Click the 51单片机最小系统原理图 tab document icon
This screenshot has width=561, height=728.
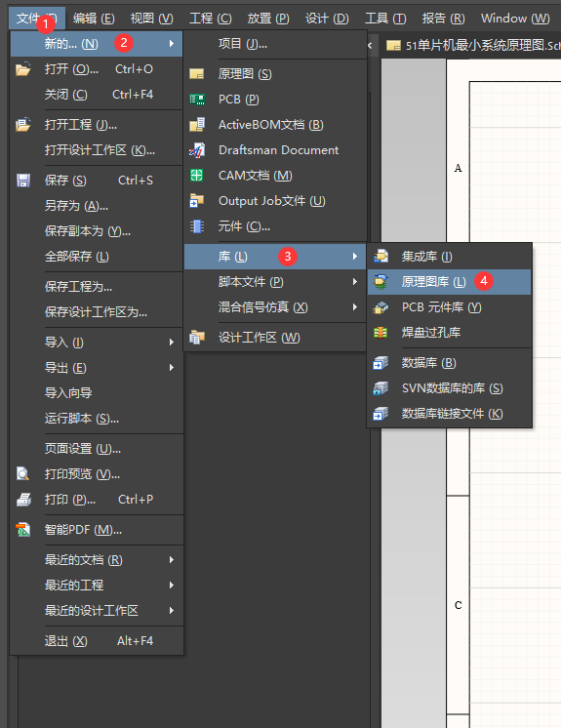click(x=393, y=46)
